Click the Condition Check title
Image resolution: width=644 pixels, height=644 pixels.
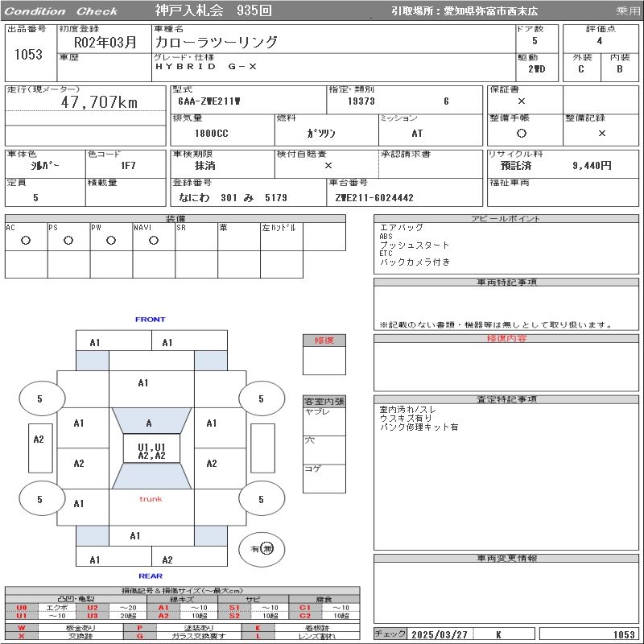tap(60, 11)
